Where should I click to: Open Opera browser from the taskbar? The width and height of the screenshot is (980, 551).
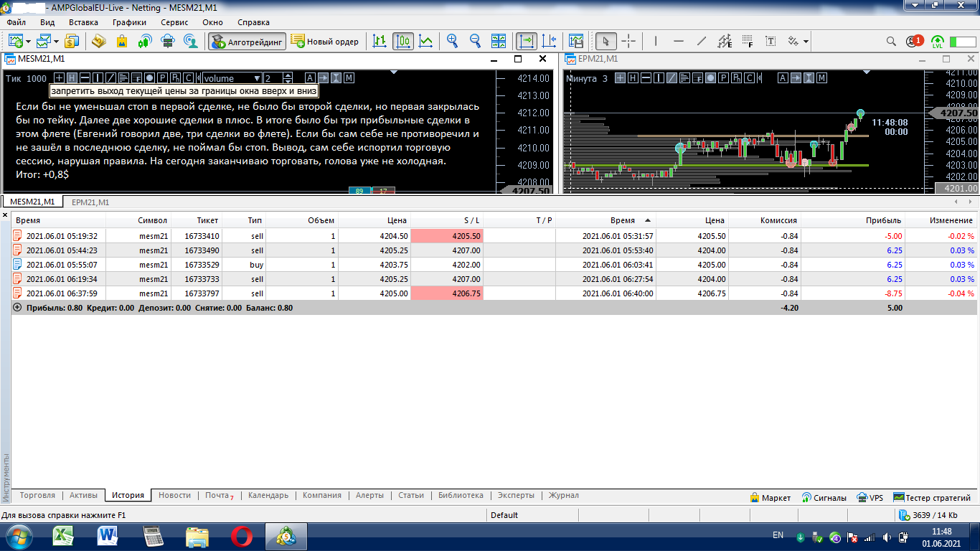[242, 535]
